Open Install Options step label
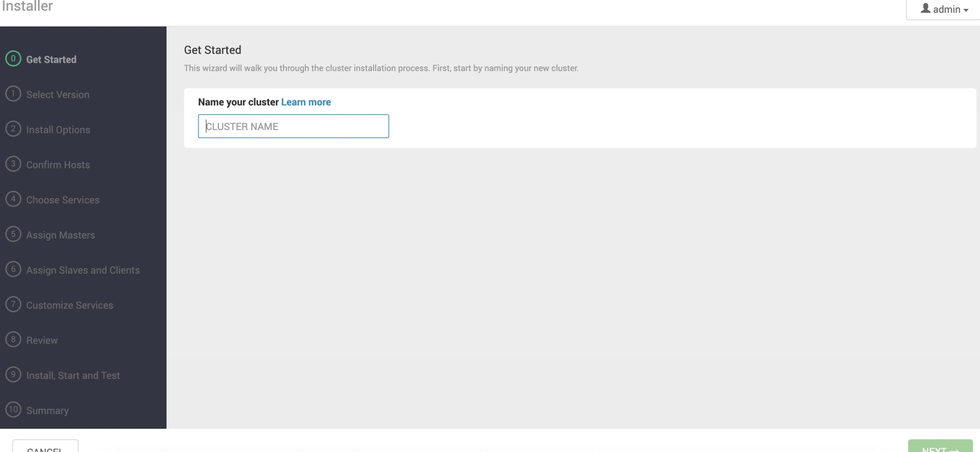 (58, 130)
